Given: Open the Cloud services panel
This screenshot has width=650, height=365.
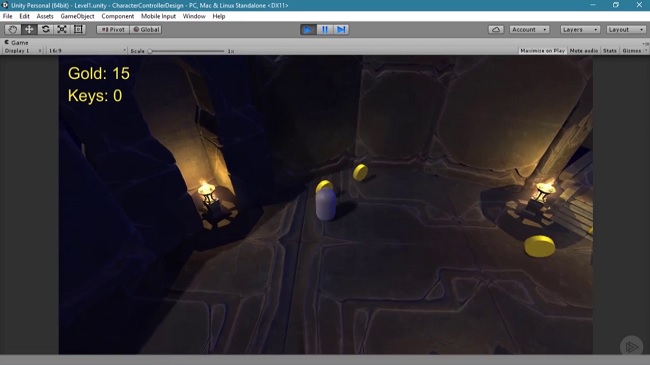Looking at the screenshot, I should pos(496,29).
